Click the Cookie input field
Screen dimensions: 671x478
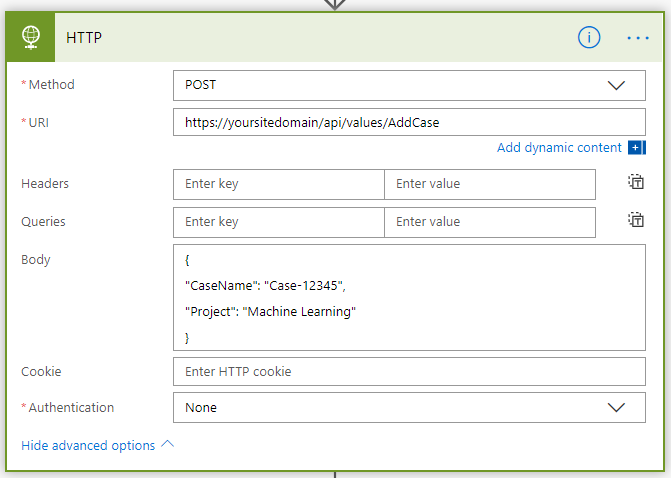(x=409, y=372)
